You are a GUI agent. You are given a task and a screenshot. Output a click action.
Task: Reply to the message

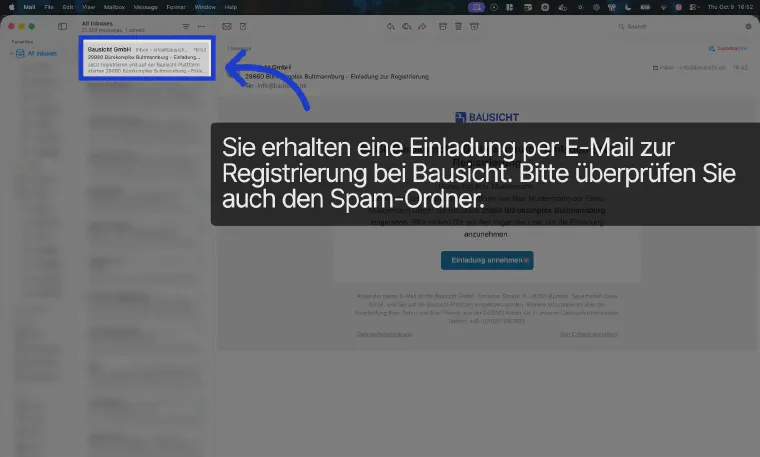click(x=390, y=27)
